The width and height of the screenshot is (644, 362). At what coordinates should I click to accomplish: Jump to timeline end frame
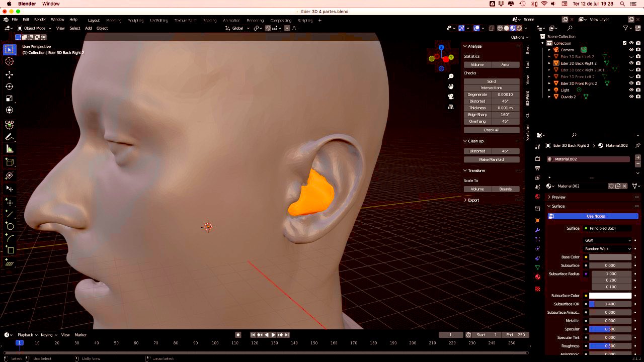[x=287, y=335]
